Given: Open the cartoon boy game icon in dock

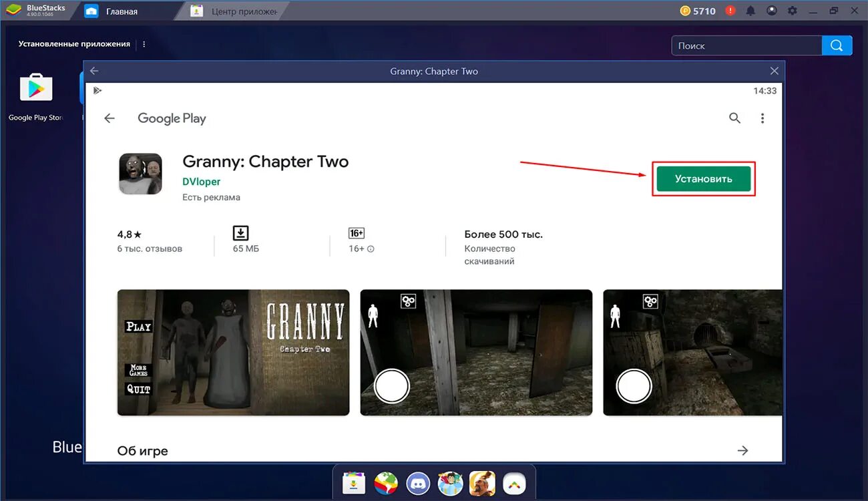Looking at the screenshot, I should 451,482.
